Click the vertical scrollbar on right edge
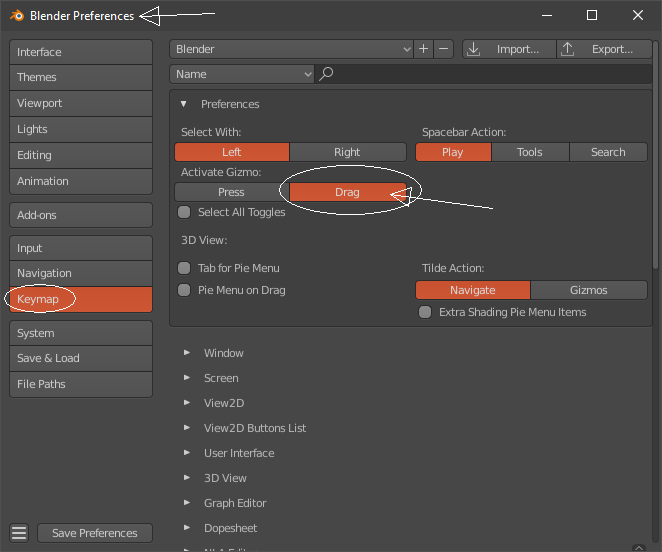This screenshot has width=662, height=552. (656, 155)
